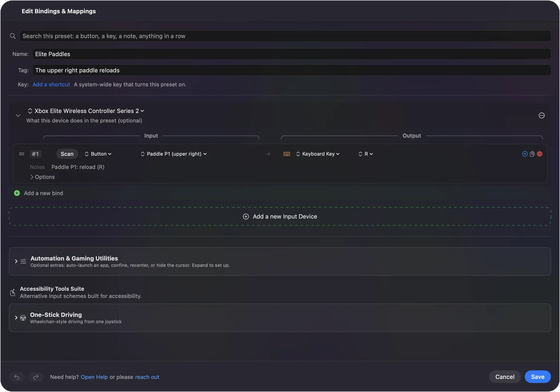
Task: Click the Scan button
Action: pyautogui.click(x=67, y=154)
